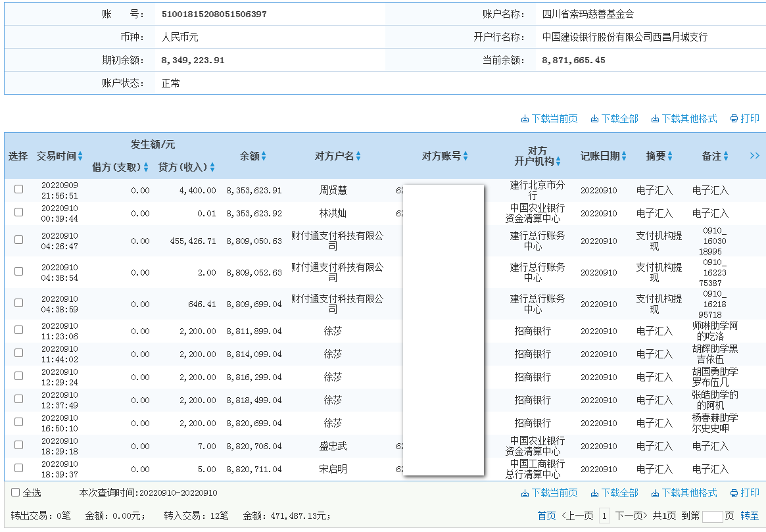The height and width of the screenshot is (532, 766).
Task: Click query time 20220910-20220910
Action: tap(178, 493)
